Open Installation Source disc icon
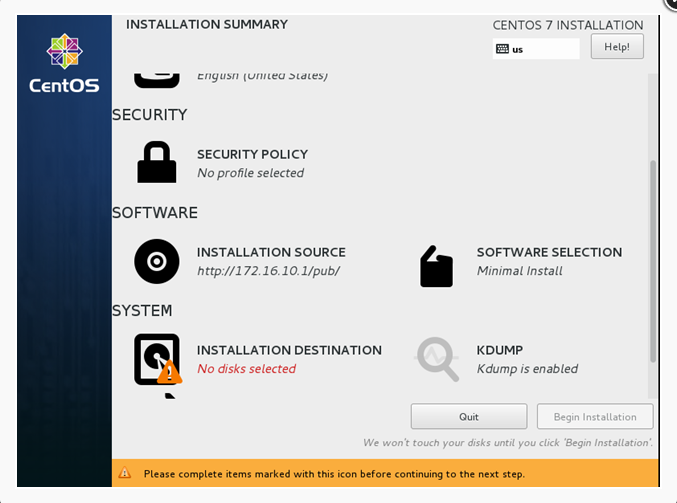Screen dimensions: 677x503 (157, 261)
